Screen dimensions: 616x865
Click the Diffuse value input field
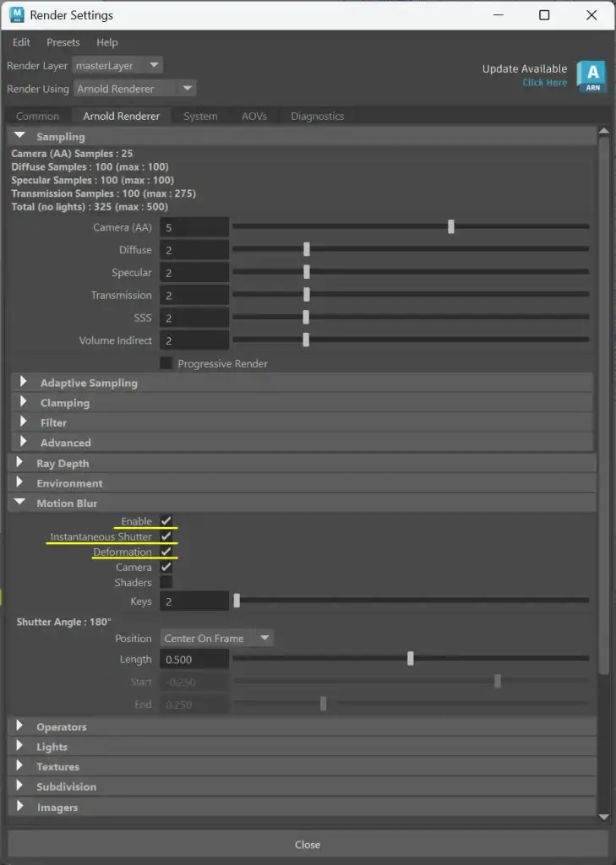pyautogui.click(x=194, y=250)
